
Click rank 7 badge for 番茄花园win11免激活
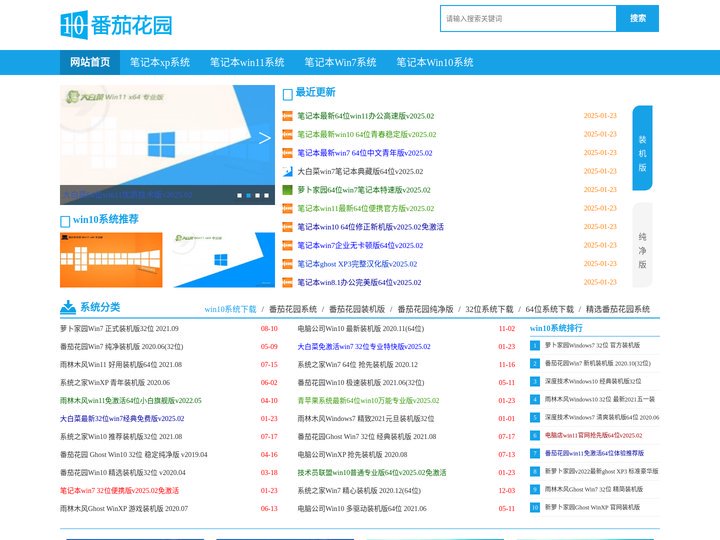pos(535,454)
